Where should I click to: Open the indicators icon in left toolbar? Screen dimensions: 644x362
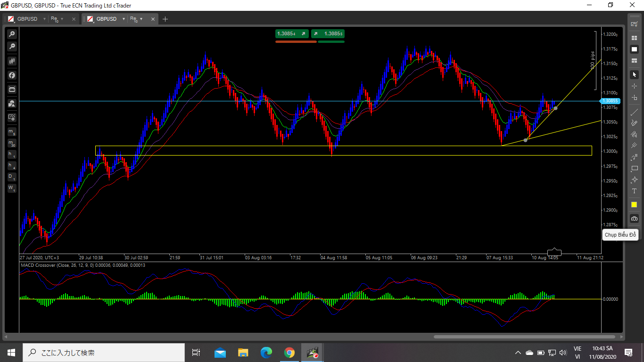[x=12, y=103]
